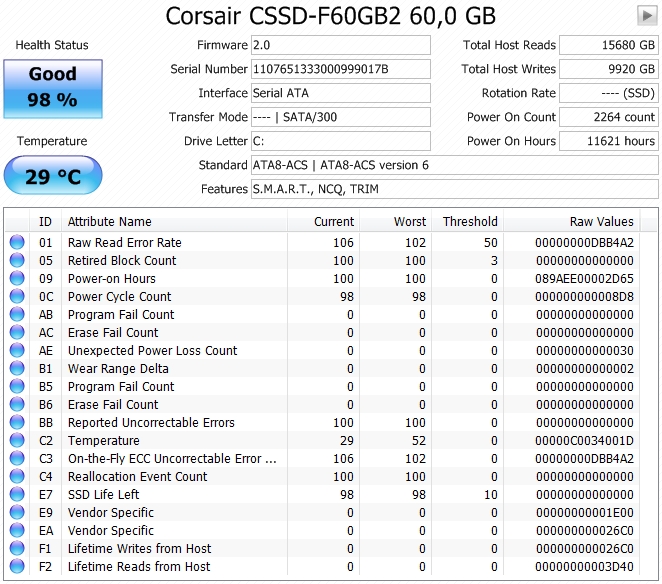
Task: Click the status orb for Lifetime Reads from Host
Action: [17, 566]
